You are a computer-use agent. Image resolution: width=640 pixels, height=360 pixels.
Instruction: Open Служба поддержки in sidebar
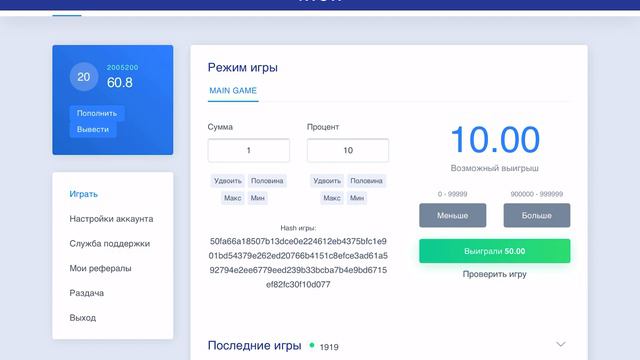[x=109, y=244]
